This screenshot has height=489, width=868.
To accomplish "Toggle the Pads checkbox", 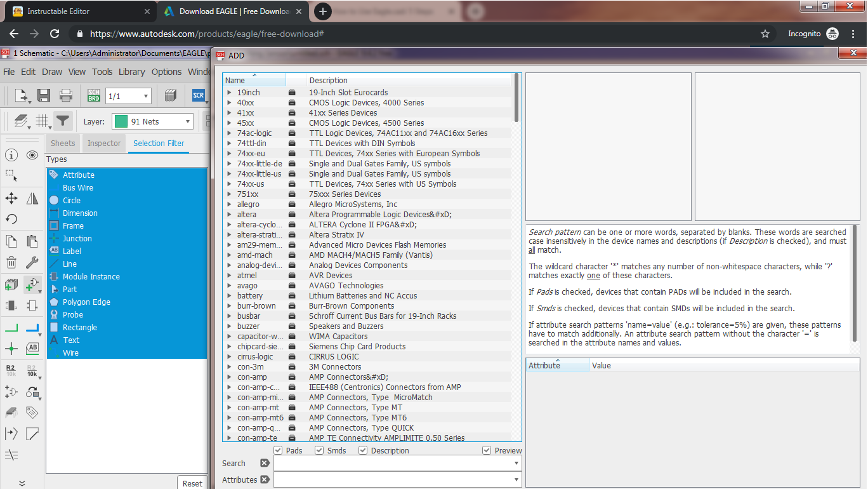I will pyautogui.click(x=277, y=450).
